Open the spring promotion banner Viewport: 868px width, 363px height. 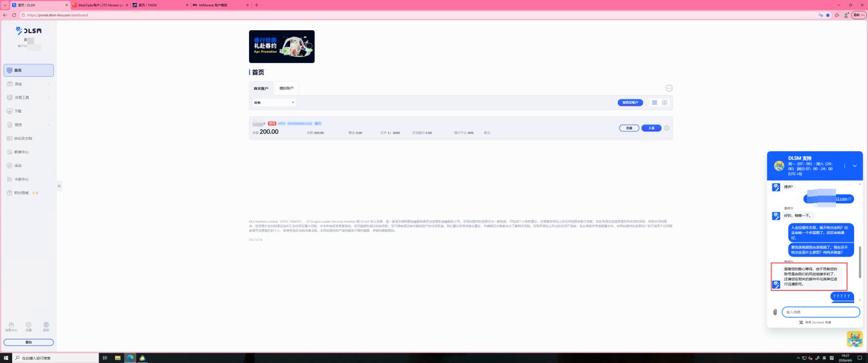pos(282,47)
